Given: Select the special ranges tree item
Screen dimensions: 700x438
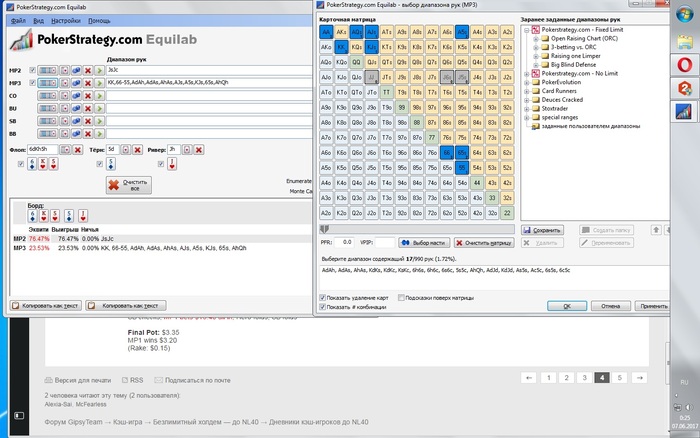Looking at the screenshot, I should pyautogui.click(x=559, y=117).
